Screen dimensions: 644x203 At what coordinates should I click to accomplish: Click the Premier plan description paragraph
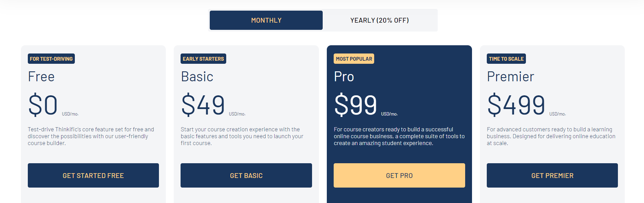click(551, 136)
